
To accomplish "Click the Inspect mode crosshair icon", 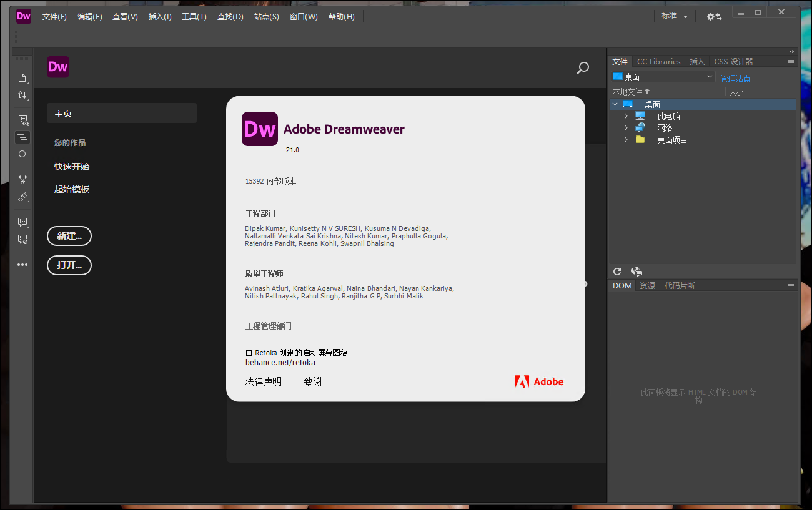I will [x=22, y=154].
